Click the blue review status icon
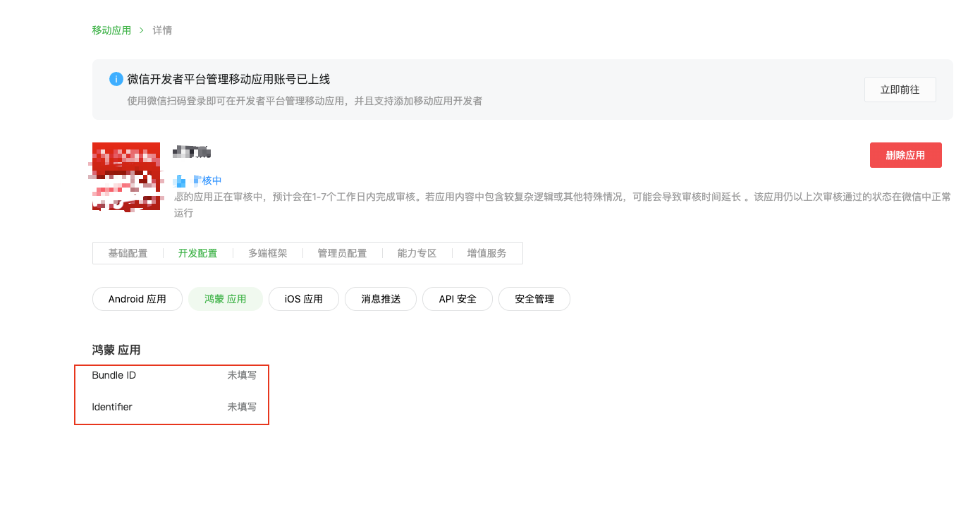 pyautogui.click(x=180, y=180)
